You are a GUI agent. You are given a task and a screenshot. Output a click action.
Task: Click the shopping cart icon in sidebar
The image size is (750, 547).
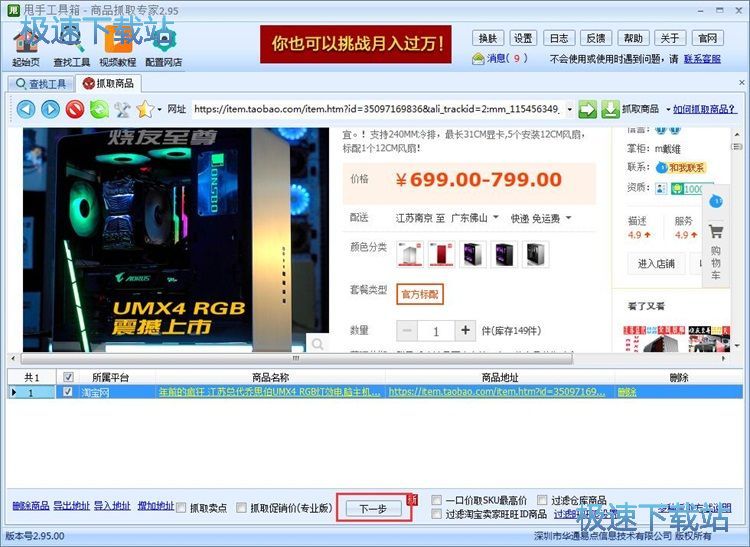716,232
